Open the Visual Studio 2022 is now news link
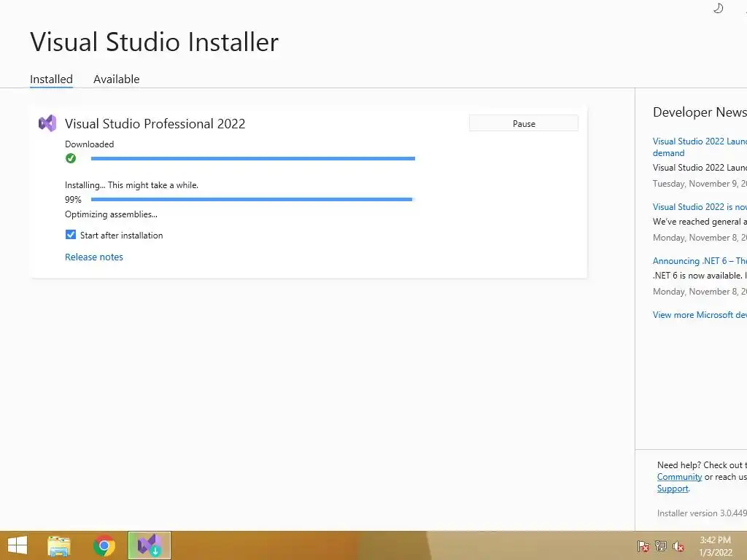 [x=700, y=206]
